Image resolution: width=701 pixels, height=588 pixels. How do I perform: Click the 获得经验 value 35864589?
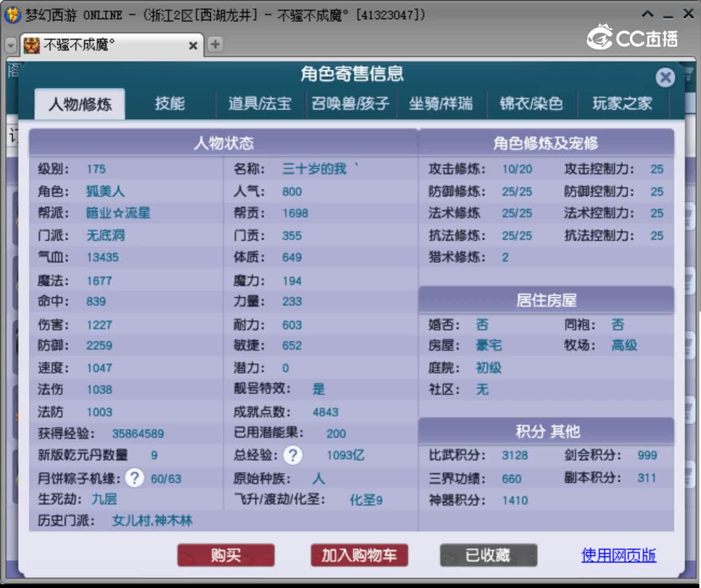pos(138,434)
